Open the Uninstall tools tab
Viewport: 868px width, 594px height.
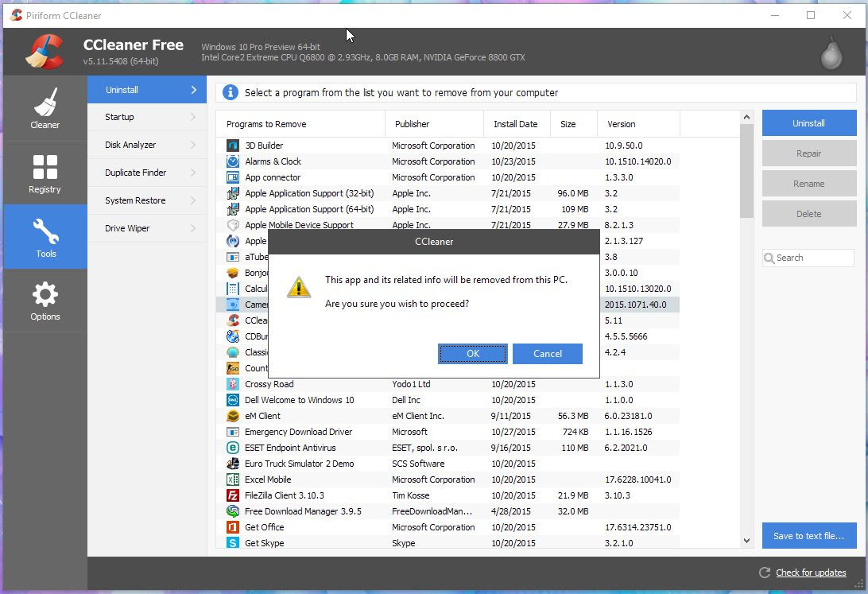pos(147,90)
